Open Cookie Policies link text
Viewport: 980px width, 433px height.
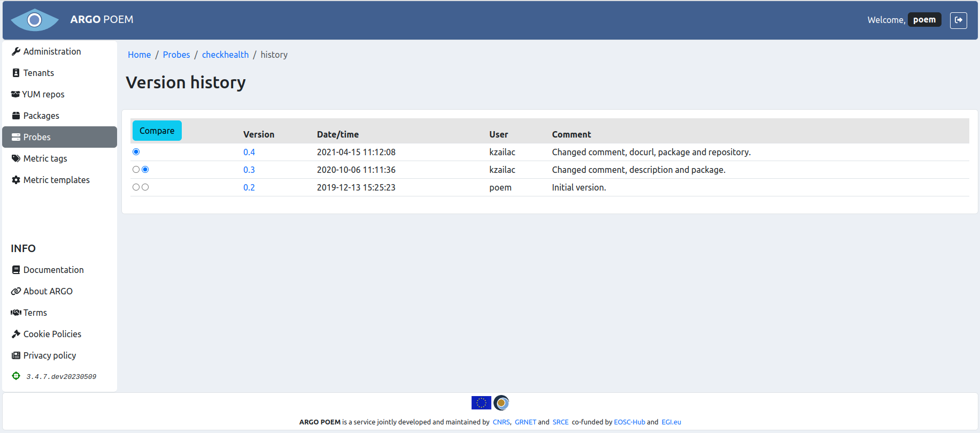[52, 334]
